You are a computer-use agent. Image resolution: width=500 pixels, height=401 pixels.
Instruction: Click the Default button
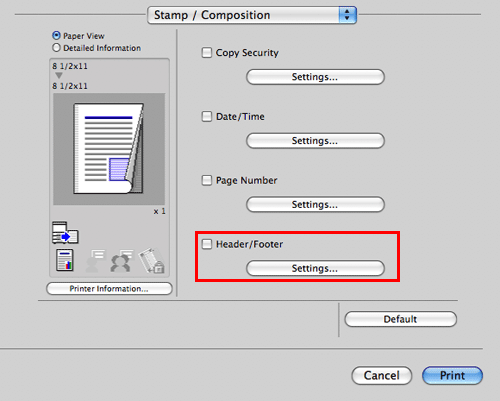[400, 319]
